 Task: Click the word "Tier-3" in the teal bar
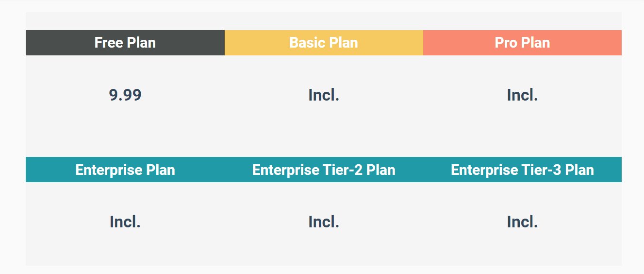tap(541, 170)
